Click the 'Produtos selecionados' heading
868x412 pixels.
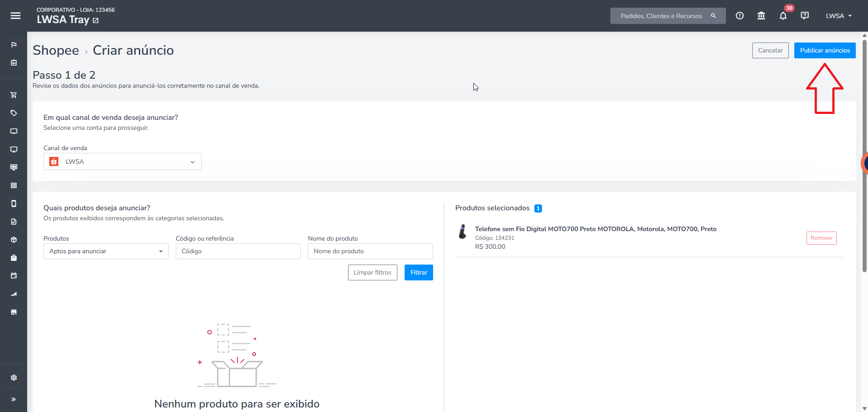492,208
